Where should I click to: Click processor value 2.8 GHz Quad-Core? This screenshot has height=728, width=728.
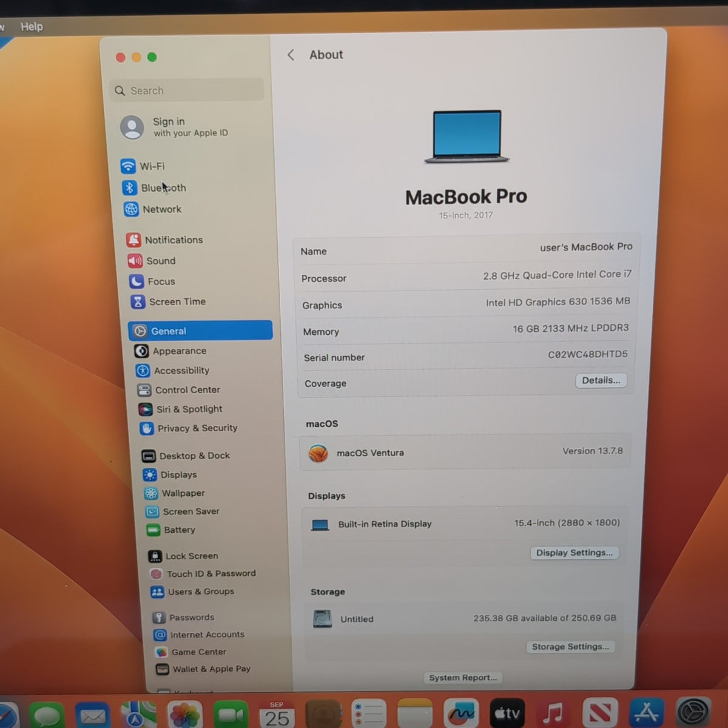pyautogui.click(x=557, y=275)
